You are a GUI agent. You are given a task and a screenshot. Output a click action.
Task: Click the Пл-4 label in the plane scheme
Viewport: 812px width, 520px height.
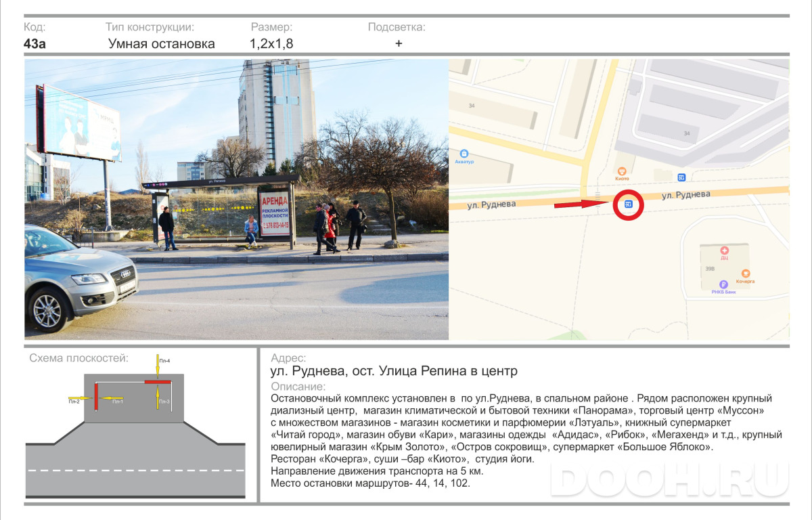[164, 361]
